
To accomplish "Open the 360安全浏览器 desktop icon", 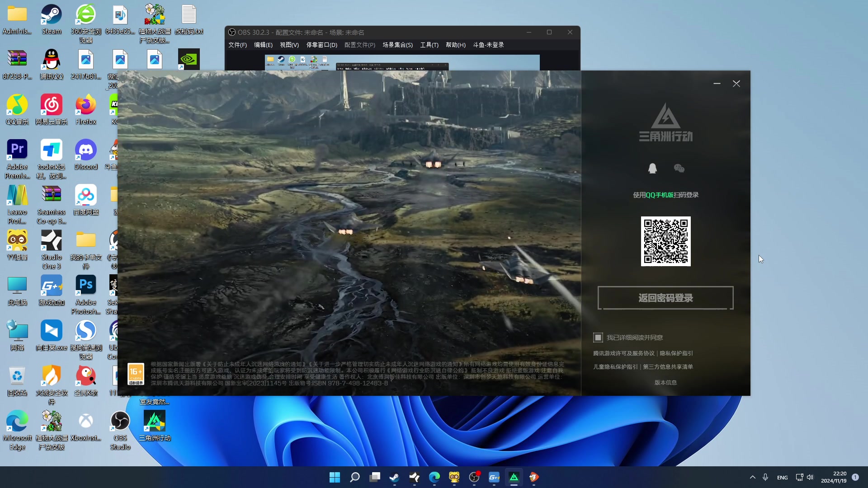I will tap(86, 23).
